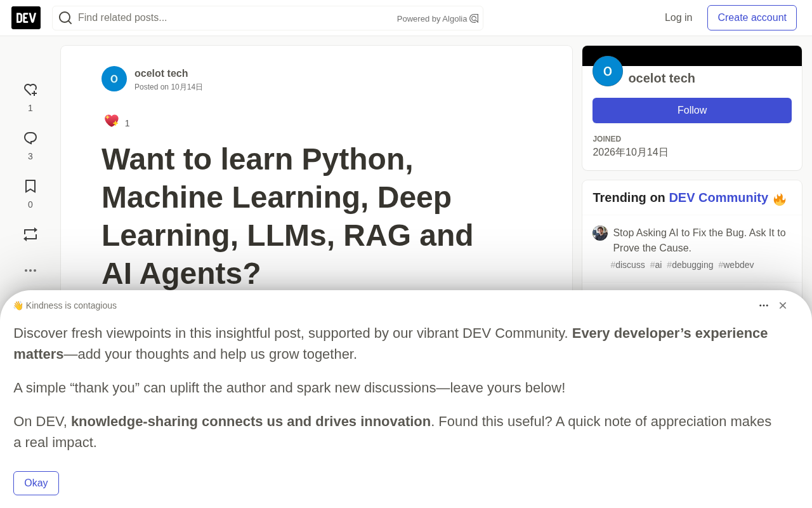Screen dimensions: 812x508
Task: Click the 'Powered by Algolia' text
Action: click(x=432, y=19)
